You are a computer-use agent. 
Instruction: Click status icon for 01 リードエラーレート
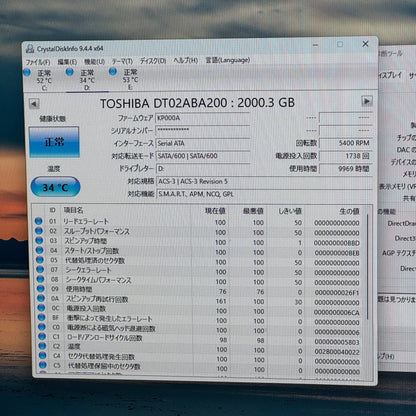point(38,221)
